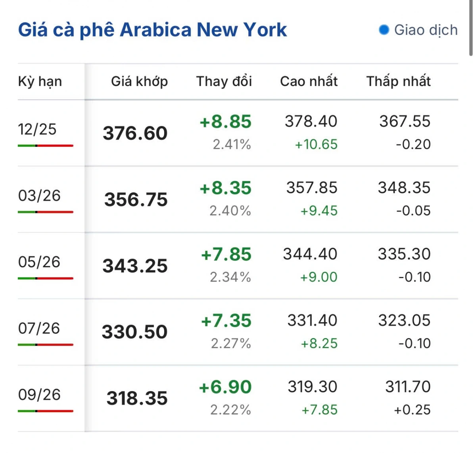Image resolution: width=476 pixels, height=453 pixels.
Task: Click the green-red range bar under 09/26
Action: [x=46, y=411]
